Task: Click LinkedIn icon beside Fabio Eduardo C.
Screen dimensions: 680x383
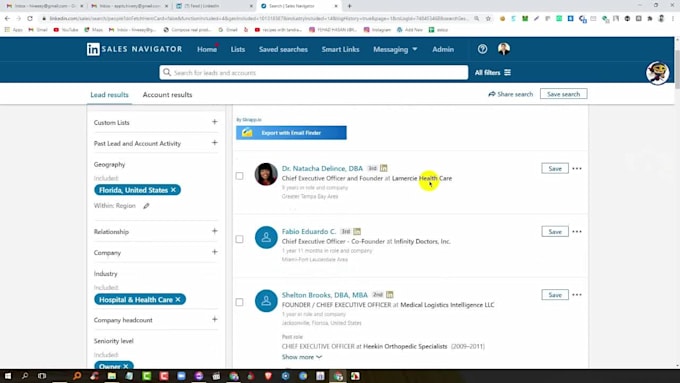Action: pos(357,232)
